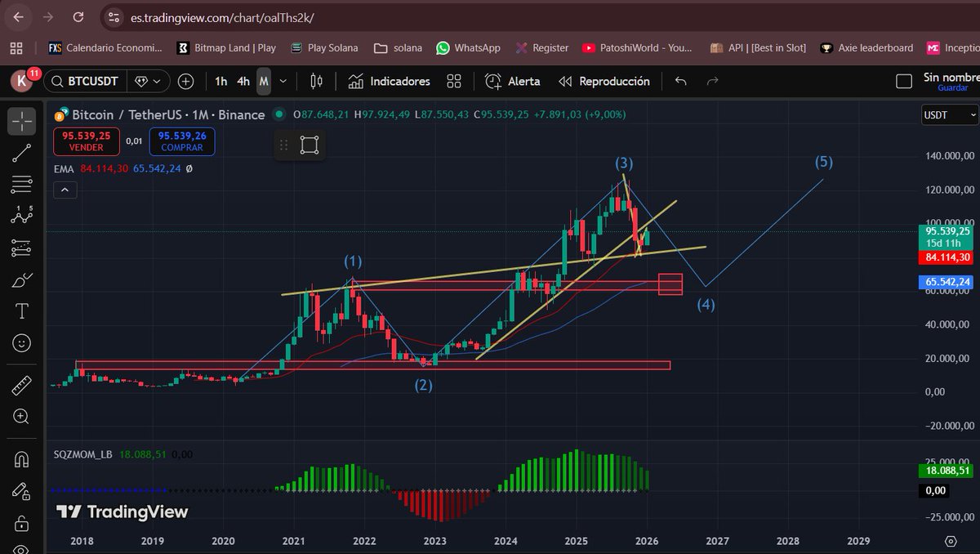Select the 4h timeframe

(243, 81)
